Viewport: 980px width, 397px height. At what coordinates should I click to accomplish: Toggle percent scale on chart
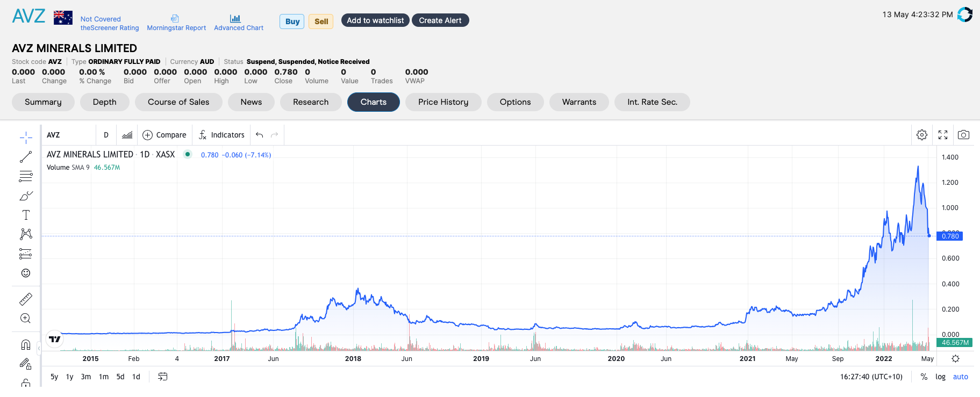pos(924,377)
